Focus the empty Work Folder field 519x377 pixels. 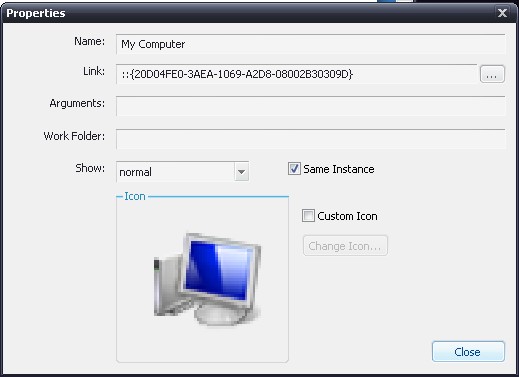(310, 139)
